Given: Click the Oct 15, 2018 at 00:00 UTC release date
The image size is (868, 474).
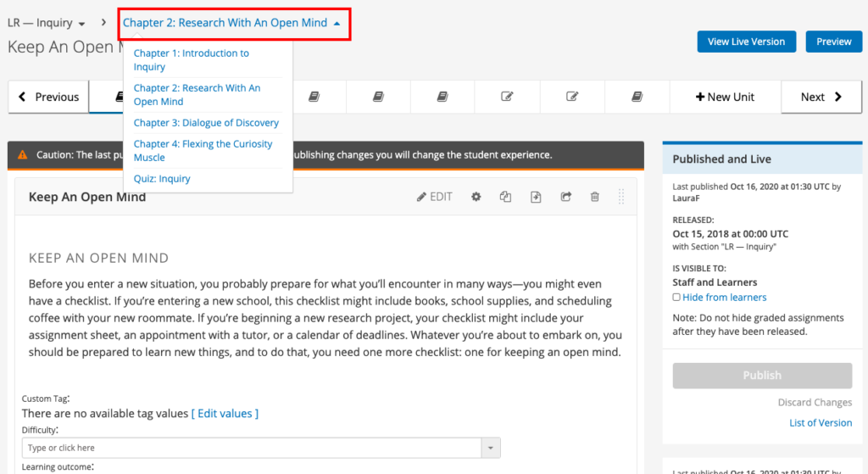Looking at the screenshot, I should [x=730, y=234].
